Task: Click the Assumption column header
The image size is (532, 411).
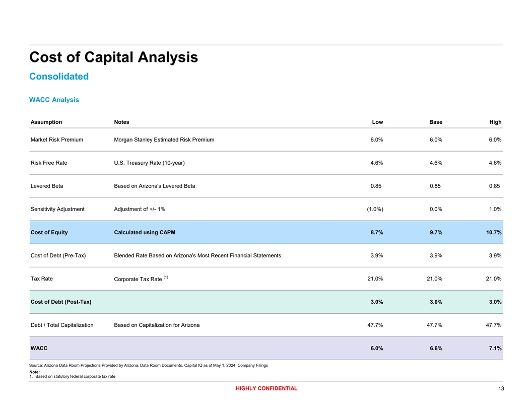Action: coord(46,122)
